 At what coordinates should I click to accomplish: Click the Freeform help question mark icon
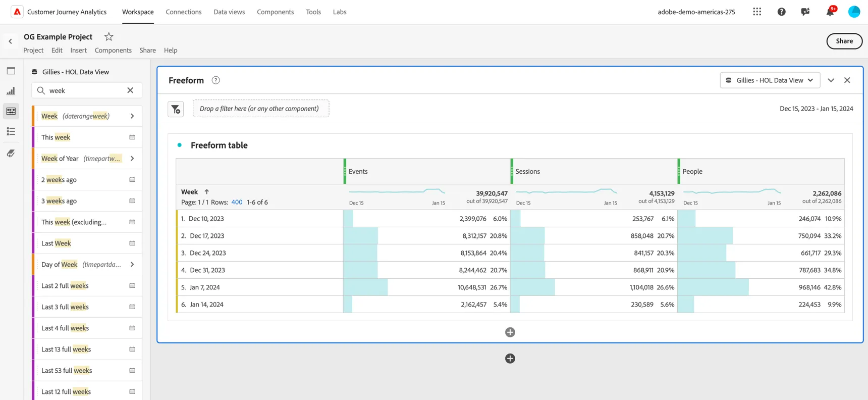pos(215,80)
